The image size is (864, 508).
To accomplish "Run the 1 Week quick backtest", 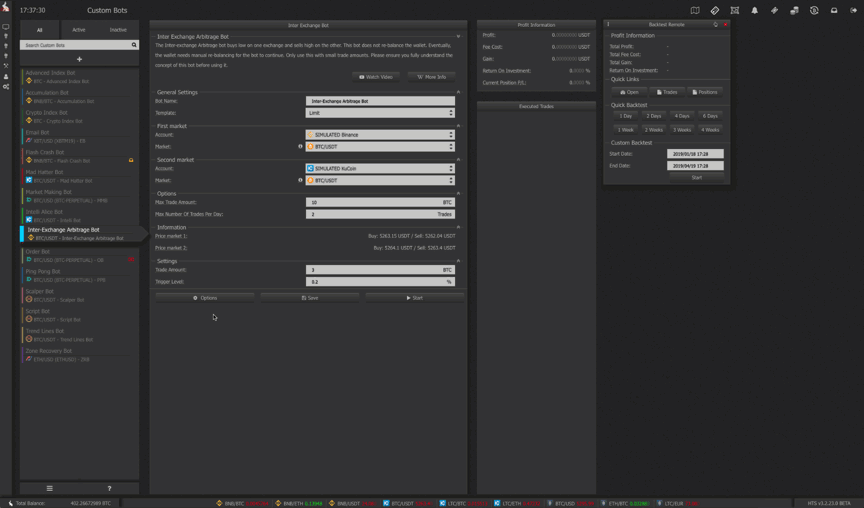I will point(626,130).
